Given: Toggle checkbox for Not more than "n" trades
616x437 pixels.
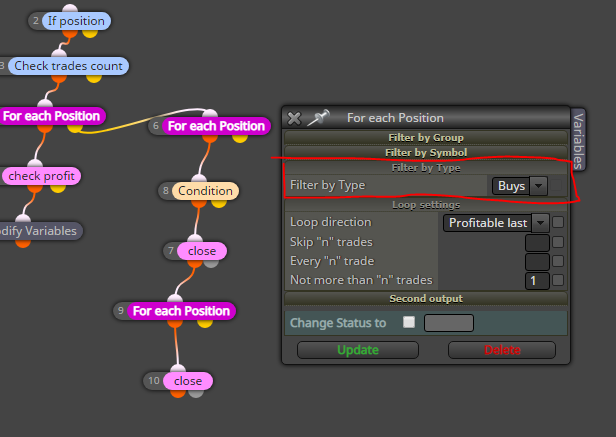Looking at the screenshot, I should [558, 280].
